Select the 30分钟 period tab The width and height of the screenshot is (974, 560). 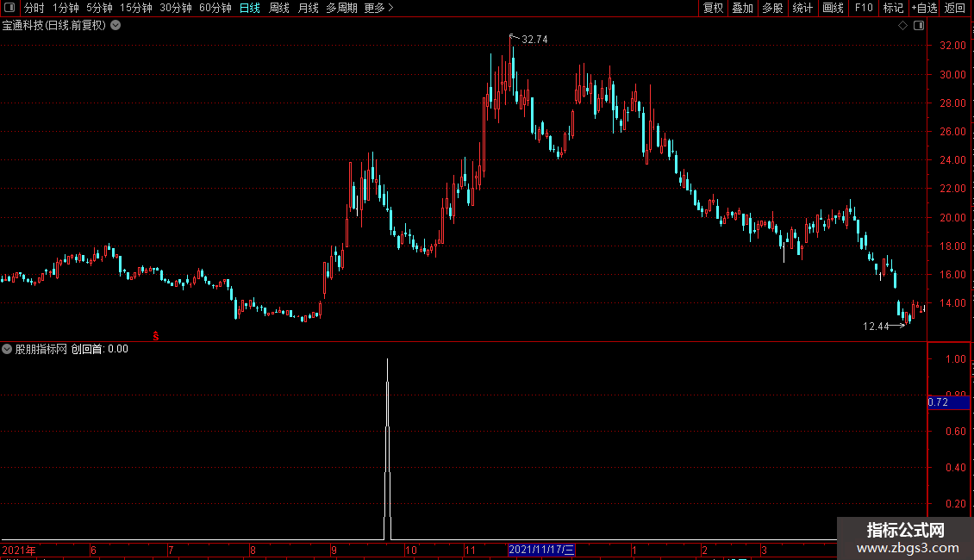click(x=176, y=8)
